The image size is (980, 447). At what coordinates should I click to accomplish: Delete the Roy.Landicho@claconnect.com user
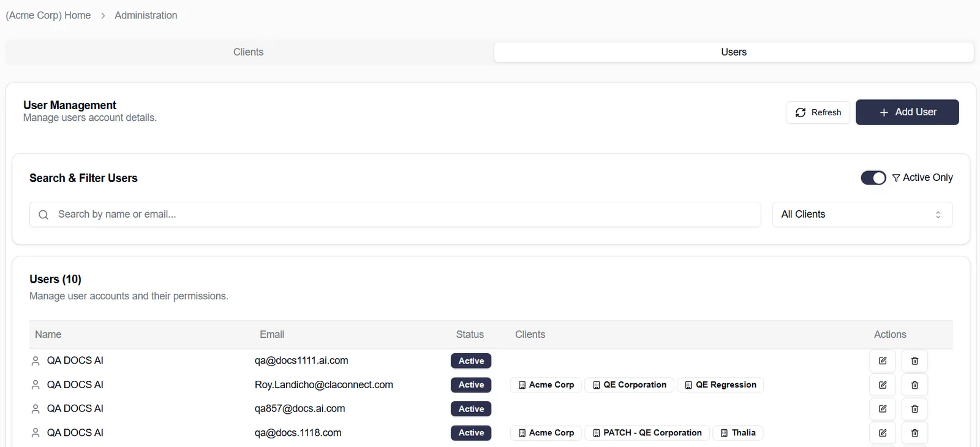tap(914, 384)
